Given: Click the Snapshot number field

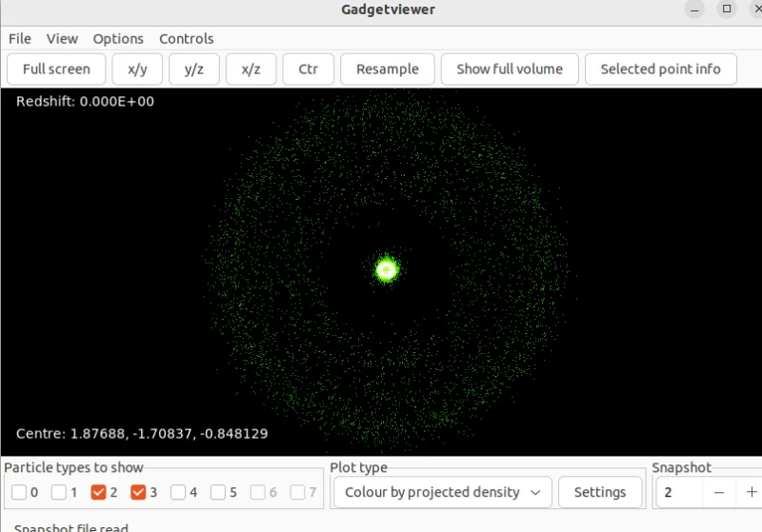Looking at the screenshot, I should (678, 492).
